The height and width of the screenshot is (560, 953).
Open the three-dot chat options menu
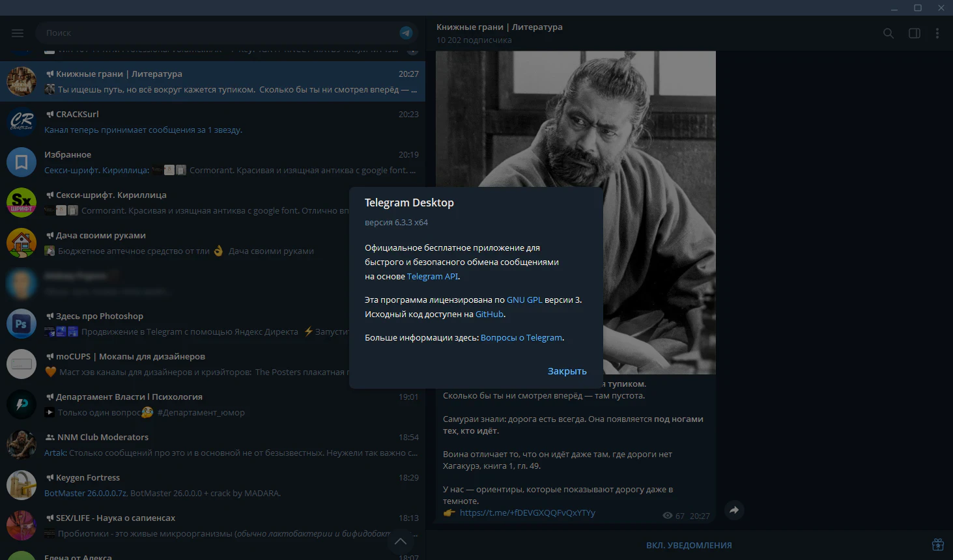pyautogui.click(x=937, y=33)
